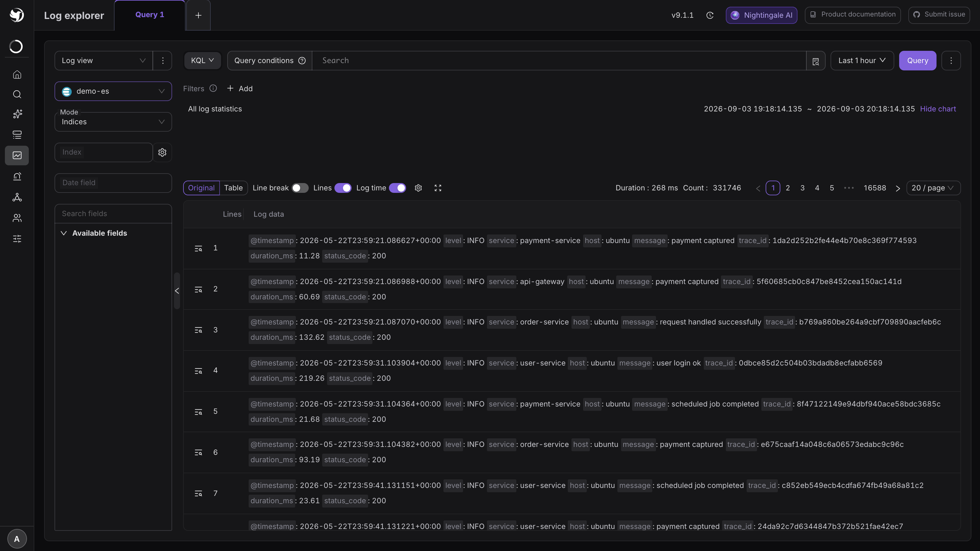Open log display settings gear icon
Image resolution: width=980 pixels, height=551 pixels.
[x=418, y=188]
